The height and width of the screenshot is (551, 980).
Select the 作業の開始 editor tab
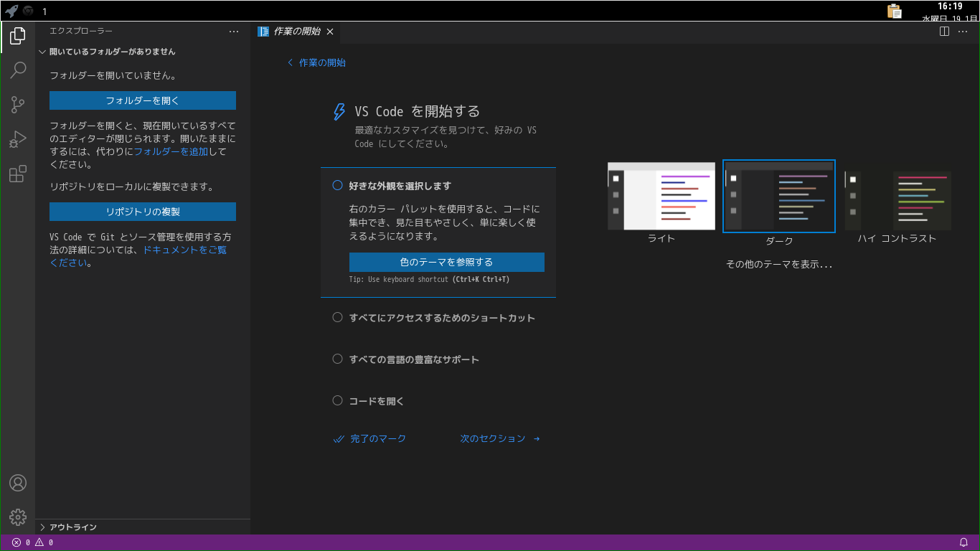coord(296,32)
